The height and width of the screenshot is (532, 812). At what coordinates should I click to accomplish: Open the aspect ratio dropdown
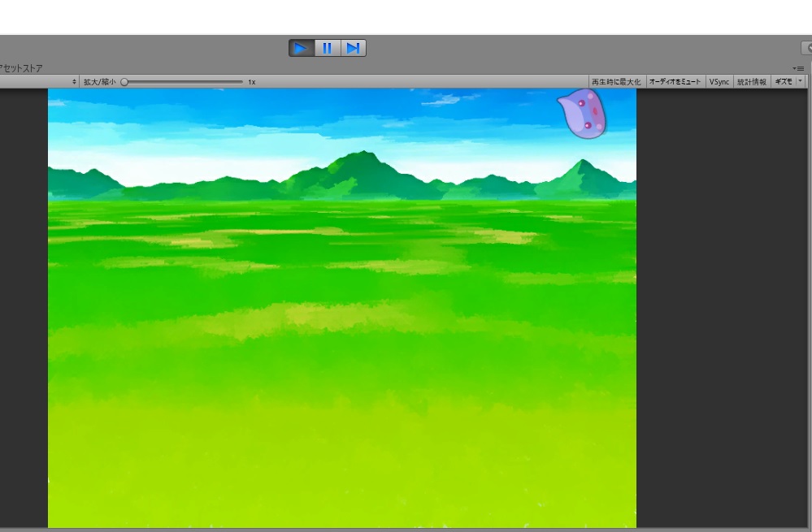coord(39,82)
